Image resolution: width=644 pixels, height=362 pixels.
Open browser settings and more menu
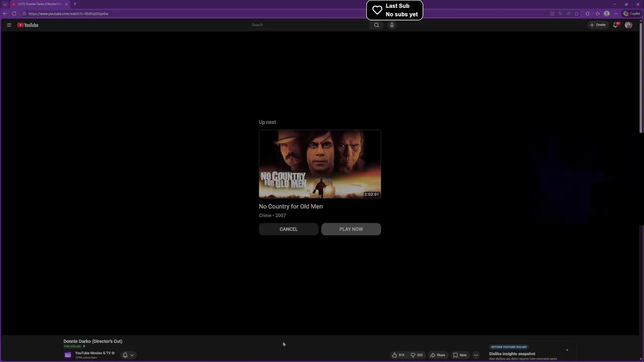click(615, 14)
